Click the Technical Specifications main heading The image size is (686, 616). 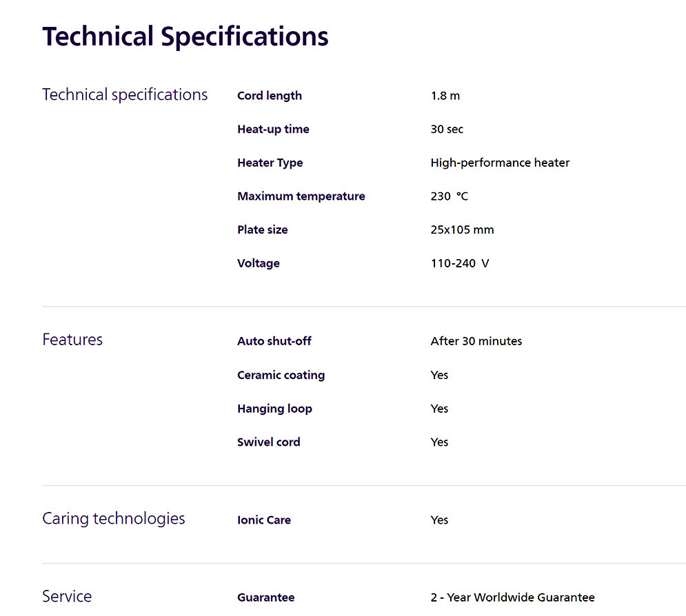tap(185, 36)
